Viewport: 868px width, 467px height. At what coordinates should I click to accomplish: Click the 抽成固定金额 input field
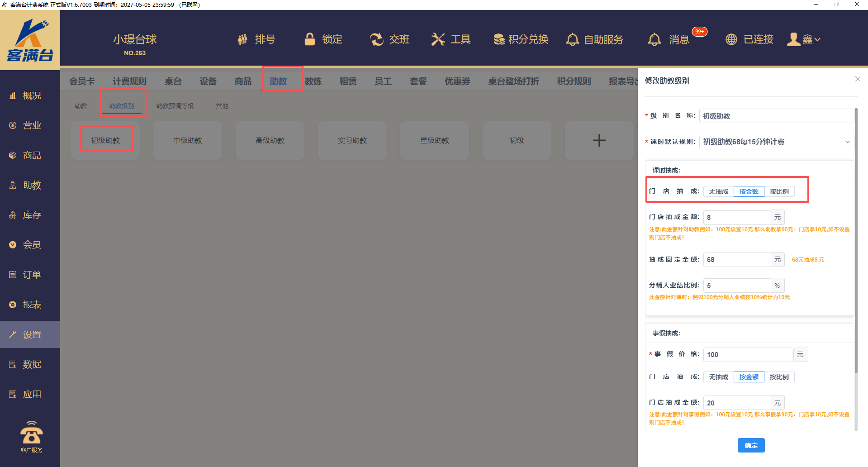click(x=737, y=260)
